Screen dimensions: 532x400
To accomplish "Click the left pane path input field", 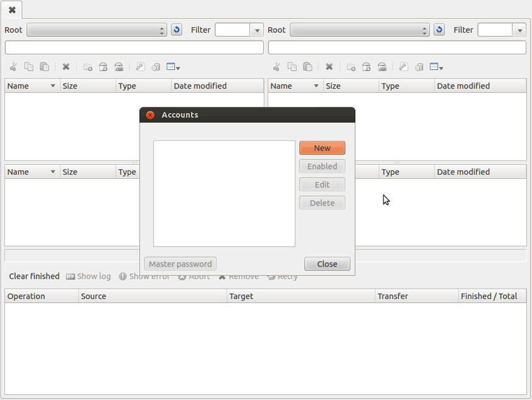I will [x=133, y=47].
